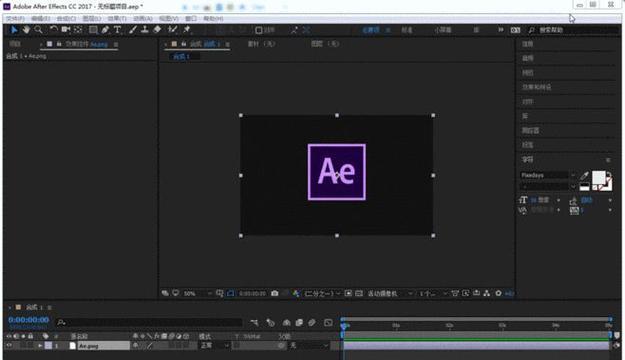
Task: Toggle draft 3D in the timeline
Action: (270, 322)
